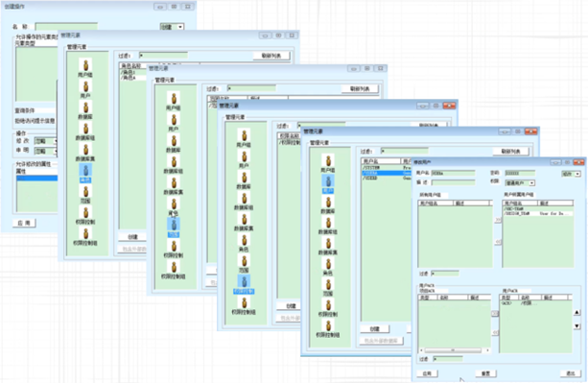Click the 退出 button in the 修改用户 dialog
Screen dimensions: 588x383
coord(571,373)
